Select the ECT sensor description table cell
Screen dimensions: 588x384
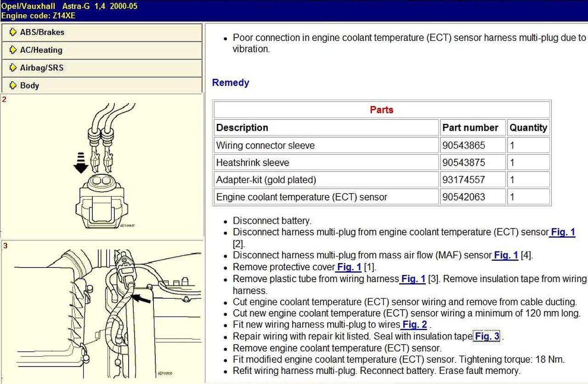click(326, 197)
